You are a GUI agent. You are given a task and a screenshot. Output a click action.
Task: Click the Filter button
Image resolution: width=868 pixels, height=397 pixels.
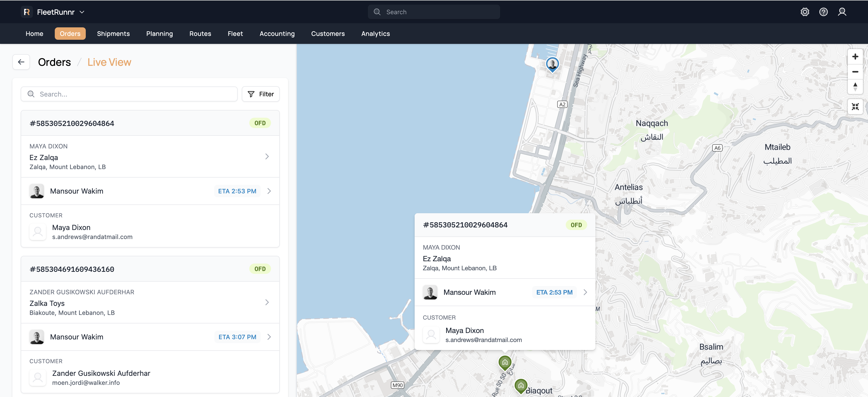[x=260, y=94]
